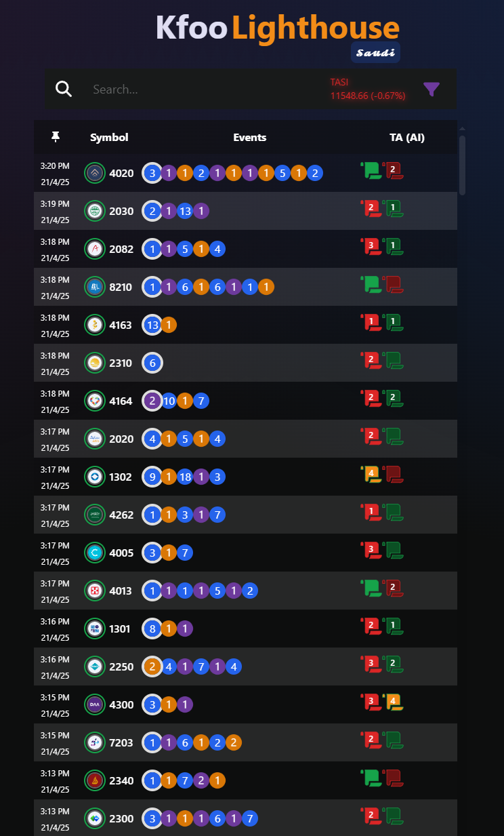Screen dimensions: 504x836
Task: Select the logo icon beside 4300
Action: click(x=95, y=704)
